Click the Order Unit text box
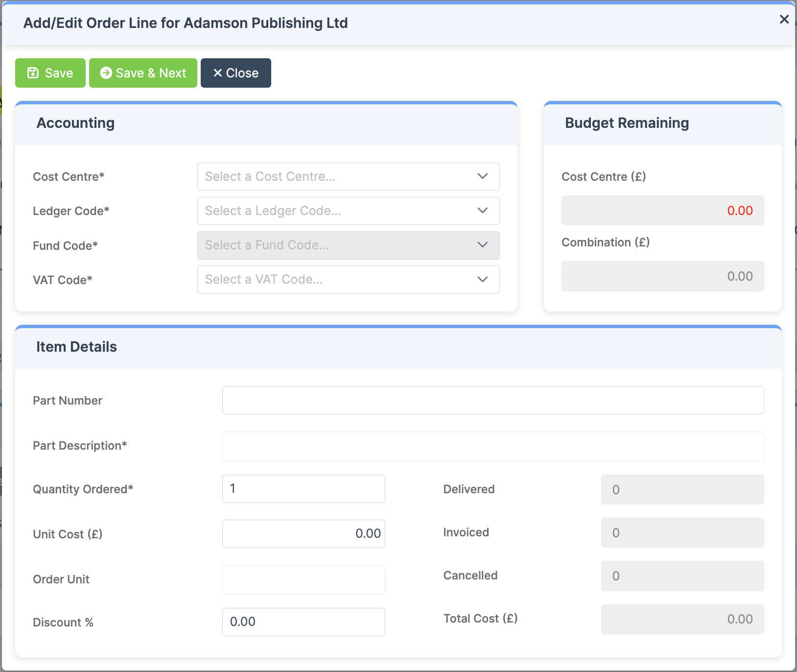The width and height of the screenshot is (797, 672). point(304,579)
